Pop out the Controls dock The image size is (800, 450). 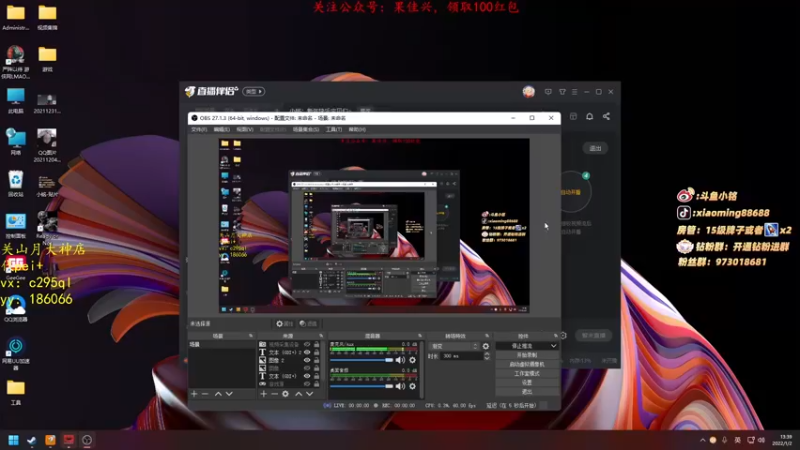coord(555,336)
